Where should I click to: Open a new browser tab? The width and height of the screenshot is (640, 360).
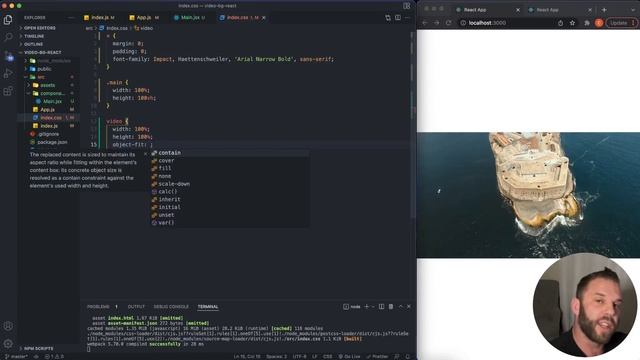[604, 10]
